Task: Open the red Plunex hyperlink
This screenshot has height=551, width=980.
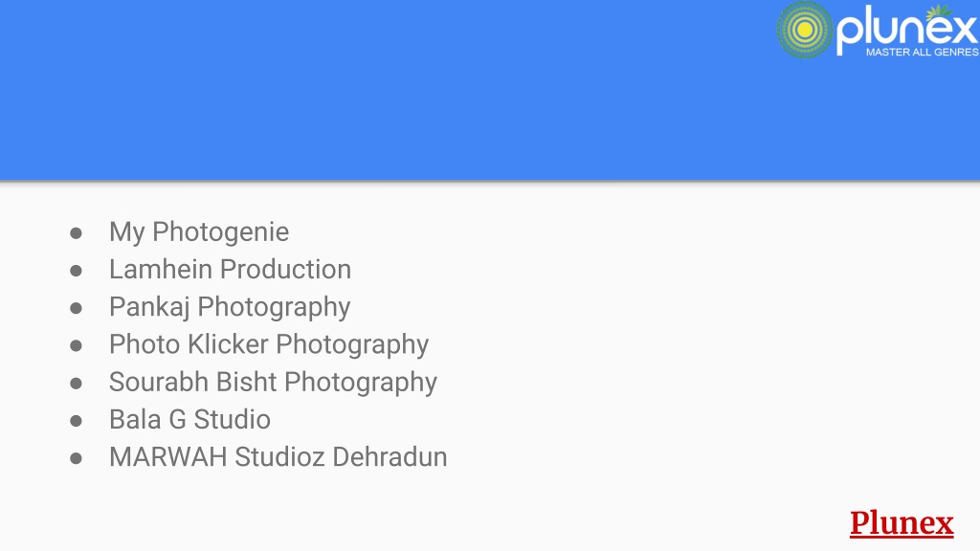Action: point(902,523)
